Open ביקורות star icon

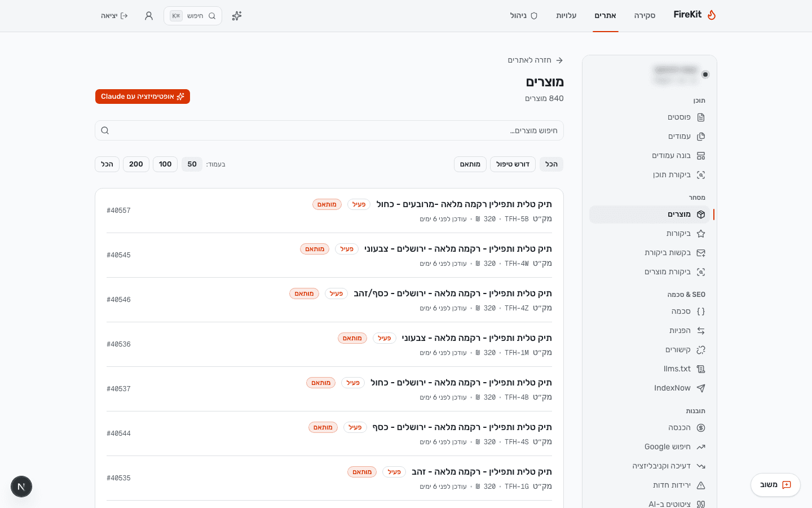pyautogui.click(x=701, y=234)
